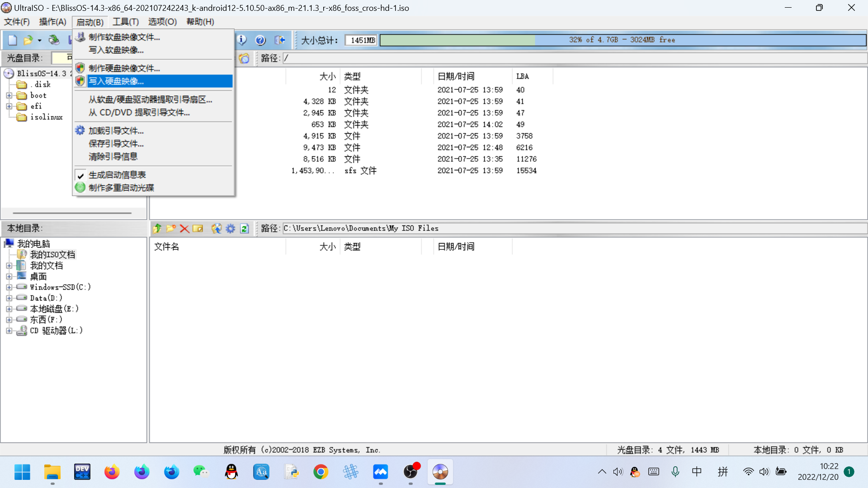Expand the boot folder tree node
This screenshot has width=868, height=488.
[9, 95]
